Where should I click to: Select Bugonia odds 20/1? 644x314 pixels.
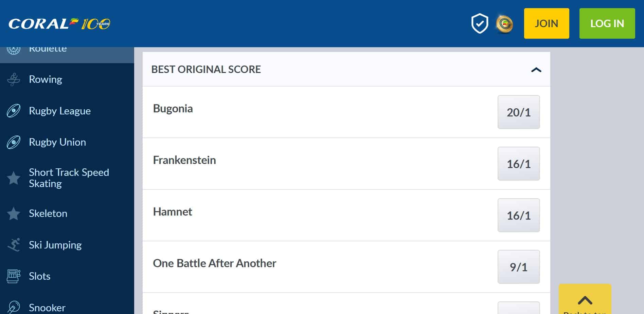pyautogui.click(x=518, y=112)
